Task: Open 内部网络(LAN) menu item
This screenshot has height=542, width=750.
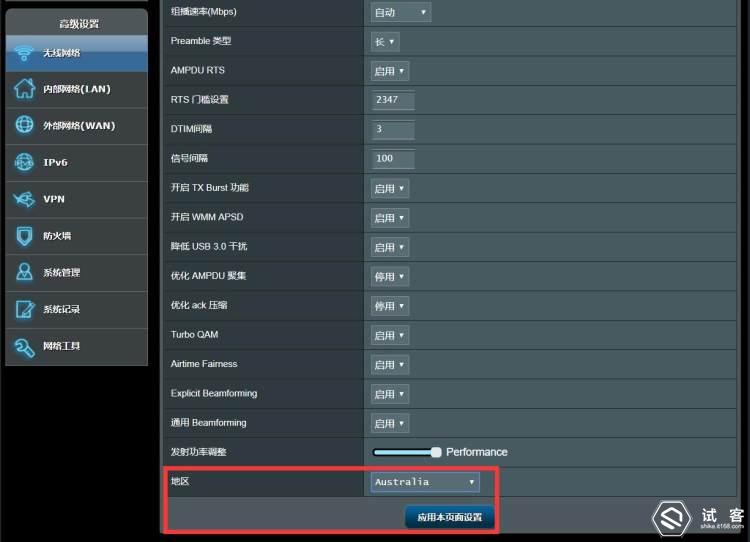Action: point(77,89)
